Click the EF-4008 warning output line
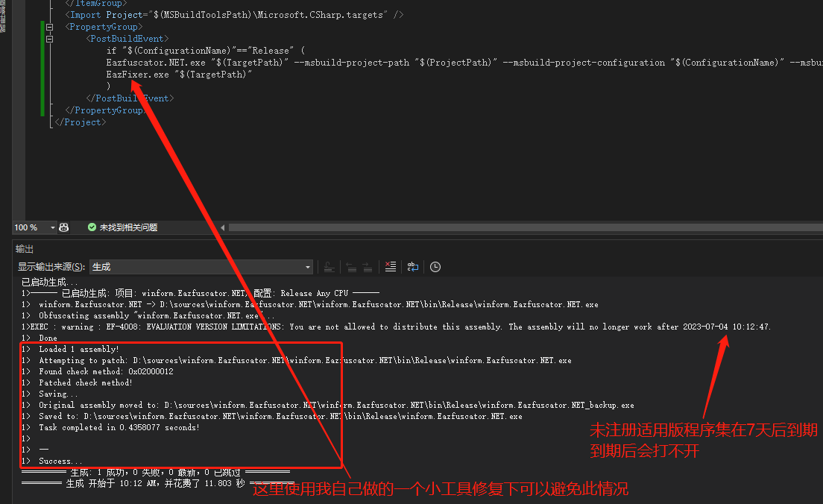This screenshot has width=823, height=504. (397, 327)
